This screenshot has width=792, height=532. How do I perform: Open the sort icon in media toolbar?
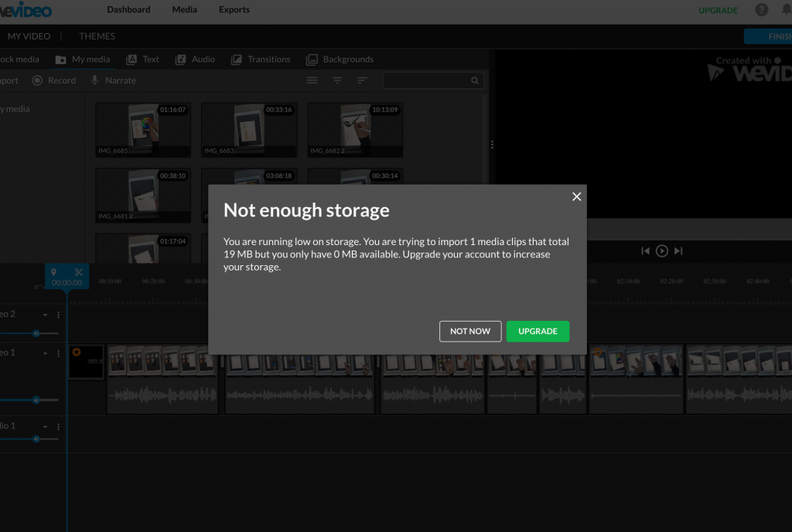click(362, 80)
